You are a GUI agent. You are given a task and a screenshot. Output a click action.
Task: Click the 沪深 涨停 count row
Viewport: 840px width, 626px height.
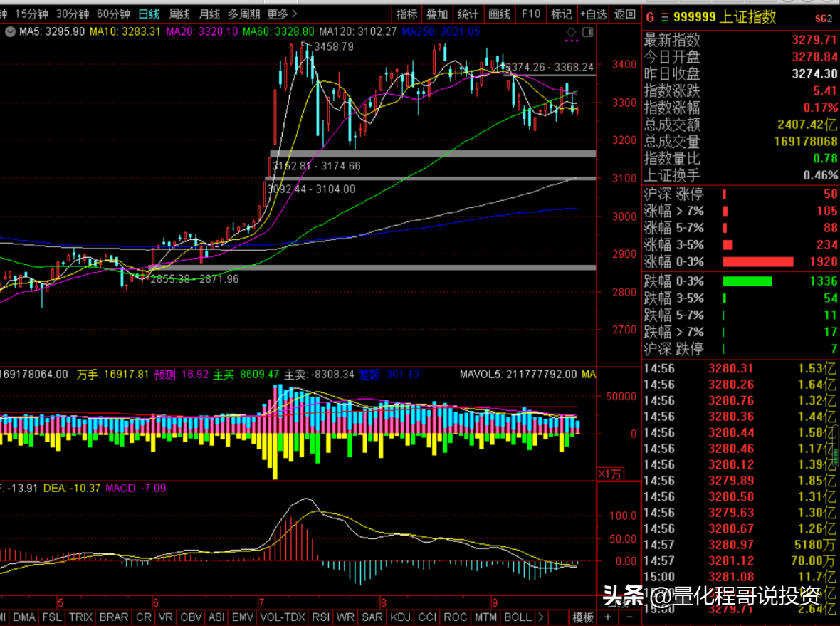pyautogui.click(x=740, y=194)
